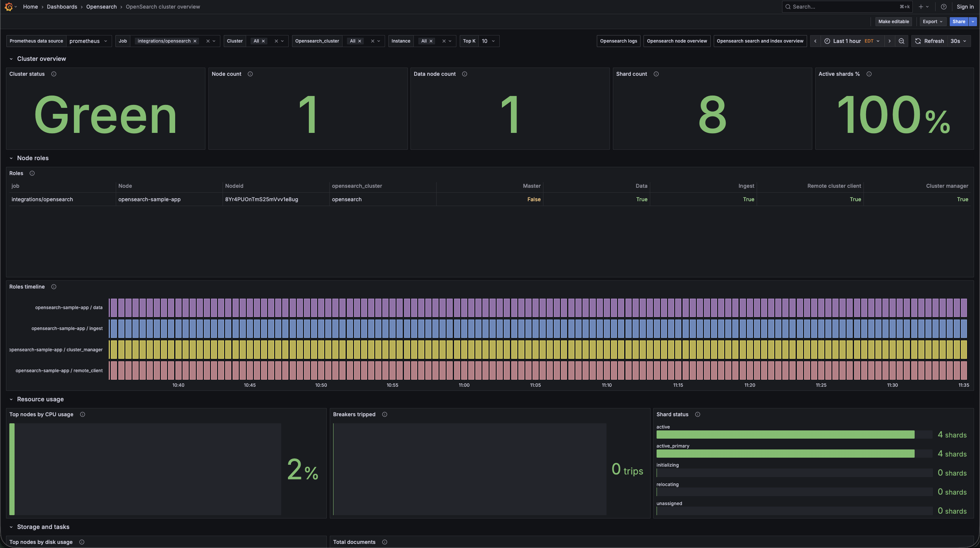This screenshot has height=548, width=980.
Task: Go to previous time range arrow
Action: [x=815, y=41]
